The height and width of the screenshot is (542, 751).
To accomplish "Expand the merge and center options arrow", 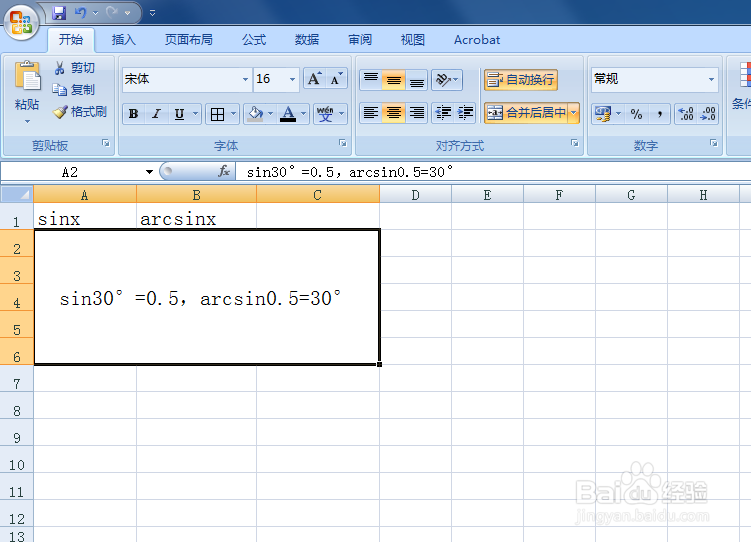I will (x=574, y=113).
